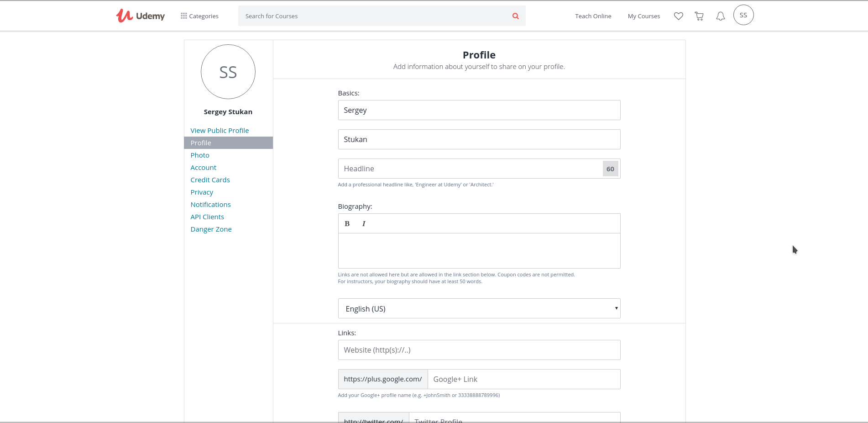Toggle italic in biography editor
This screenshot has height=423, width=868.
(x=364, y=223)
